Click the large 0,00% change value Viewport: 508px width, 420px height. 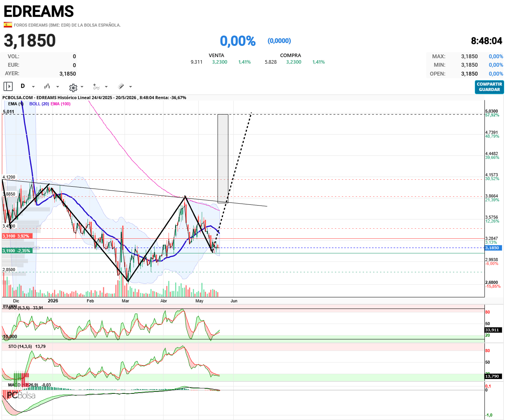(x=238, y=41)
